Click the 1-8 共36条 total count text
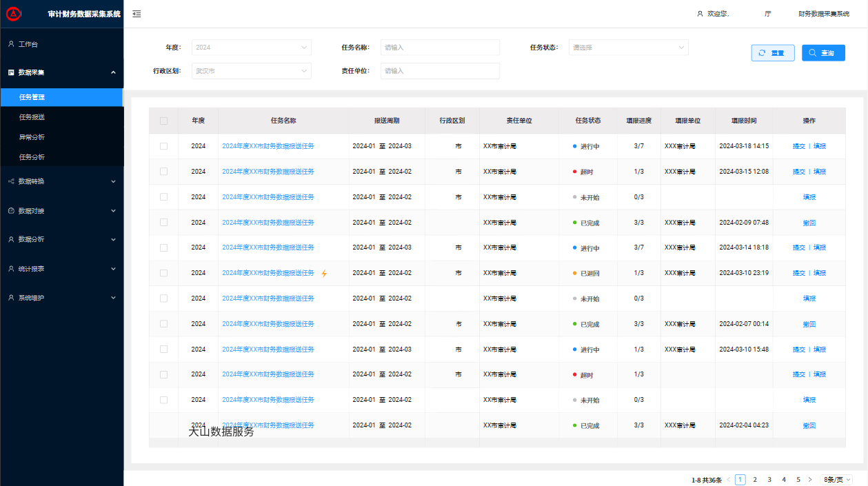 (707, 480)
